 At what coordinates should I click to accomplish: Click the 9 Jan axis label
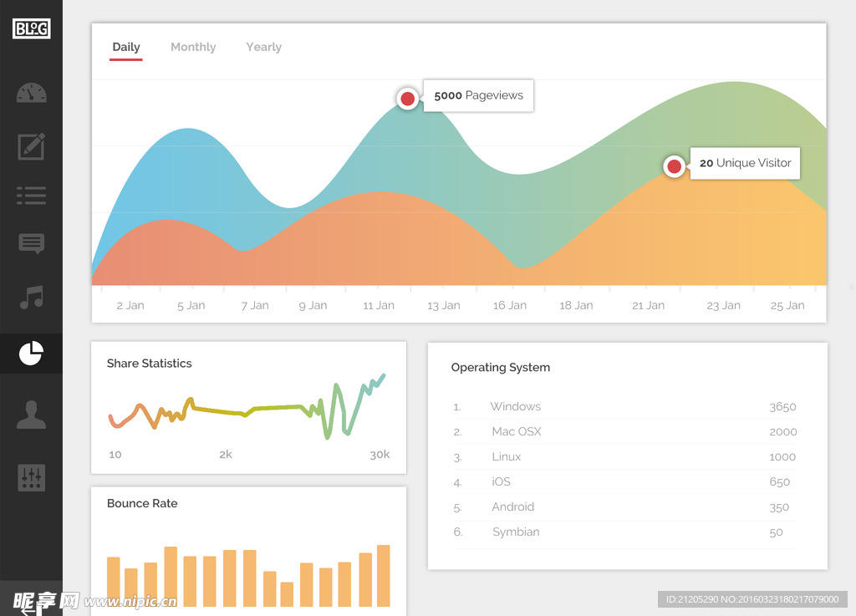pos(313,306)
